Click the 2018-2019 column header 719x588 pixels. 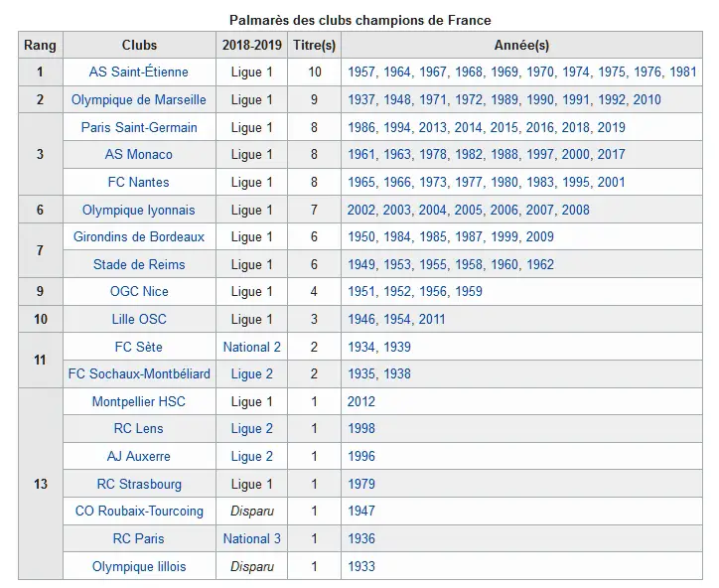[x=251, y=45]
